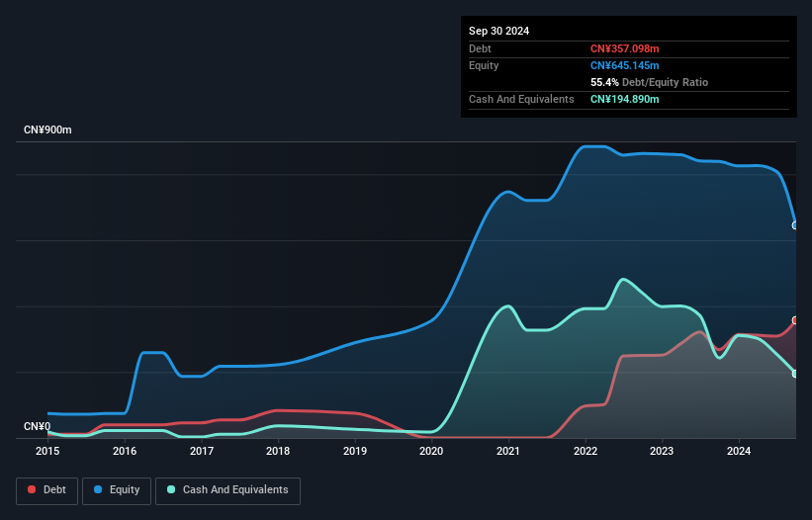Click the 2023 x-axis label
Image resolution: width=812 pixels, height=520 pixels.
[662, 451]
